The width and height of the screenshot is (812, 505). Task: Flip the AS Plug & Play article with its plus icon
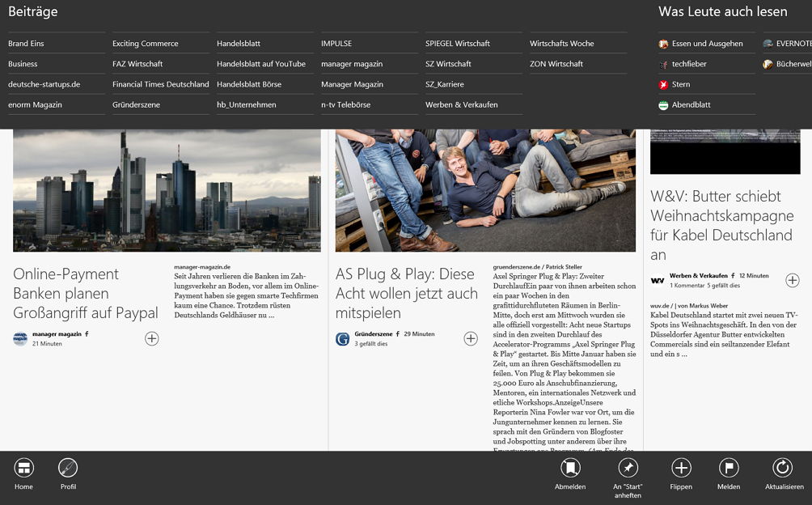click(471, 339)
